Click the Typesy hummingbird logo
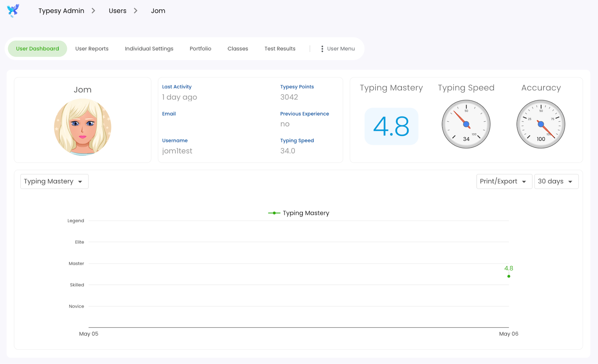This screenshot has height=364, width=598. [x=13, y=11]
